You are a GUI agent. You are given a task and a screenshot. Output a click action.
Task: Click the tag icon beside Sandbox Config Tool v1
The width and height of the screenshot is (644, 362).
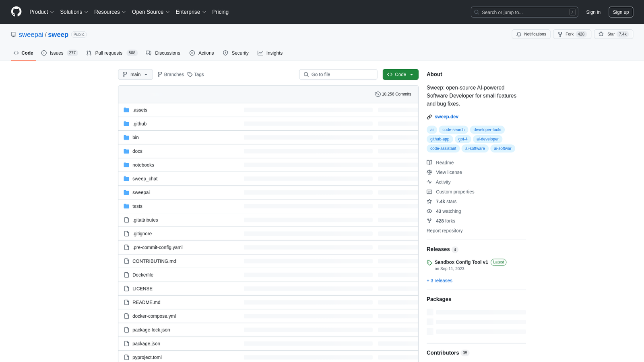[x=429, y=263]
